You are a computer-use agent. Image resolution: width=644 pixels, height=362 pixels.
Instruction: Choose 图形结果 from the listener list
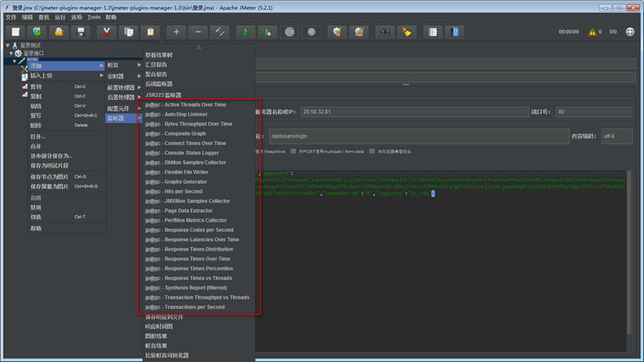tap(199, 336)
